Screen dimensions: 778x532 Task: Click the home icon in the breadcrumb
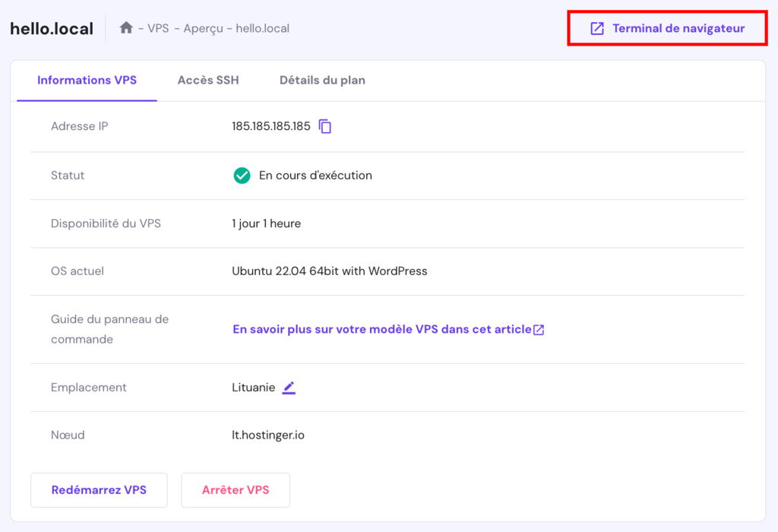coord(126,27)
